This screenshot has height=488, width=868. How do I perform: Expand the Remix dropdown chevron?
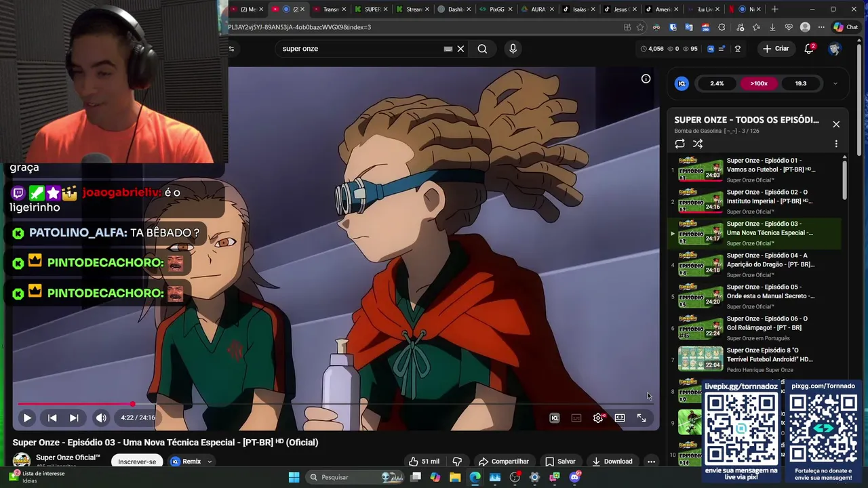(x=210, y=462)
